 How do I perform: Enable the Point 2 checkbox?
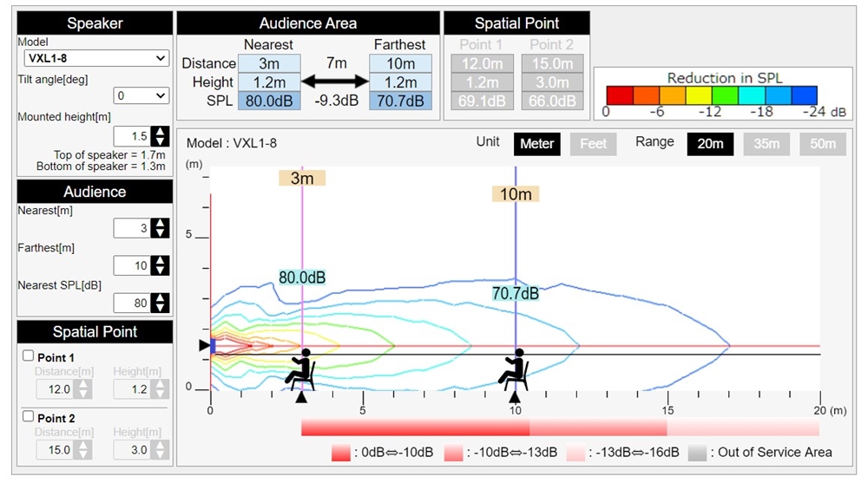28,416
